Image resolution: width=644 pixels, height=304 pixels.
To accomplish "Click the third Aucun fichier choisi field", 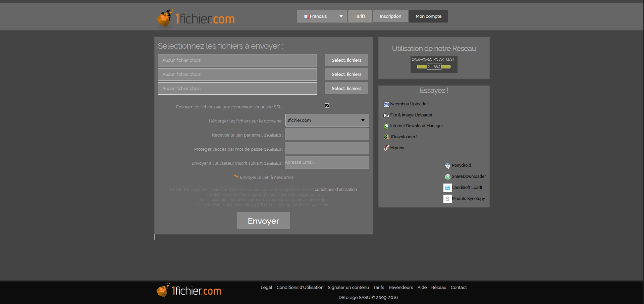I will 237,88.
